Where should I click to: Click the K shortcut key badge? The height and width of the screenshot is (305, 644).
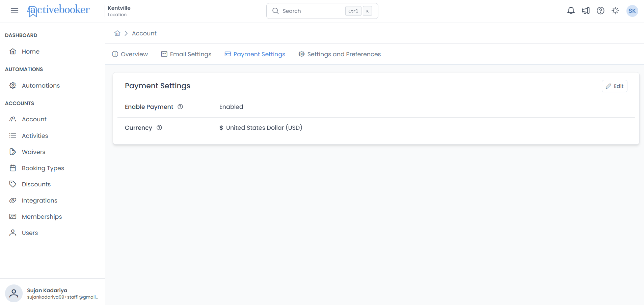[367, 11]
